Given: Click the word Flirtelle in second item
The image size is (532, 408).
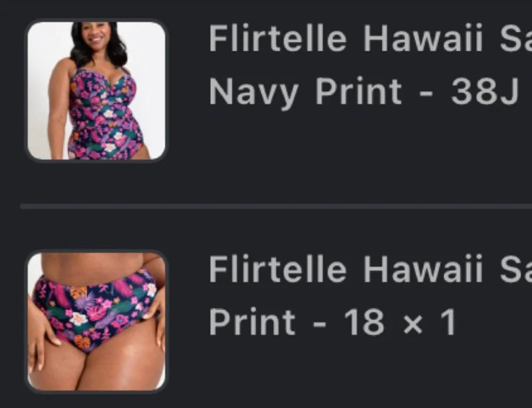Looking at the screenshot, I should (x=277, y=269).
